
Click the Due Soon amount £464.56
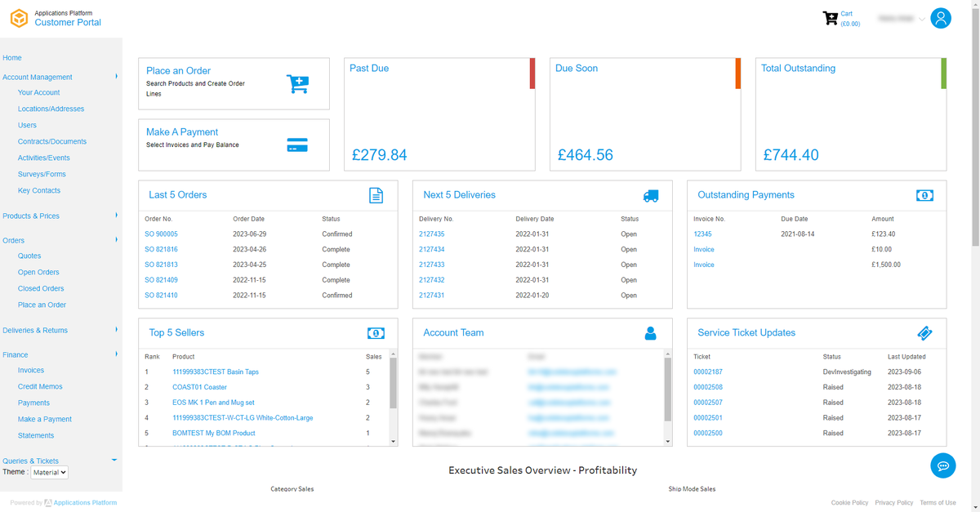[585, 155]
